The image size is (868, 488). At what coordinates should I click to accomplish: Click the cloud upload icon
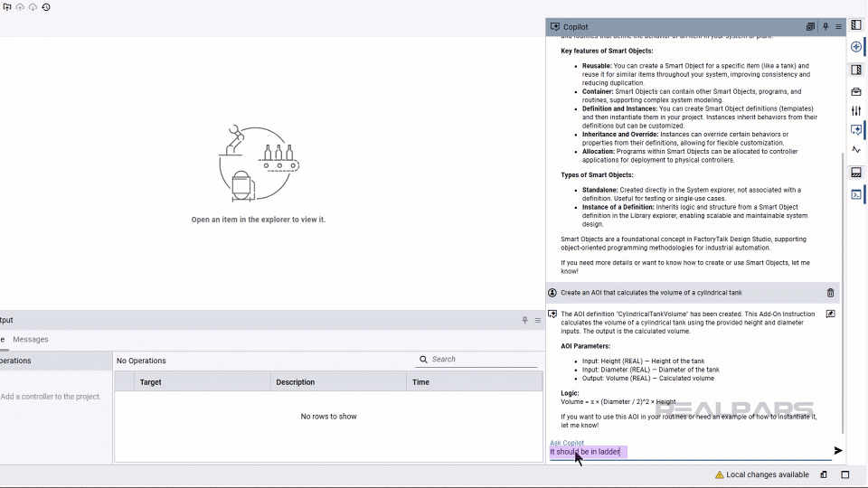coord(20,7)
